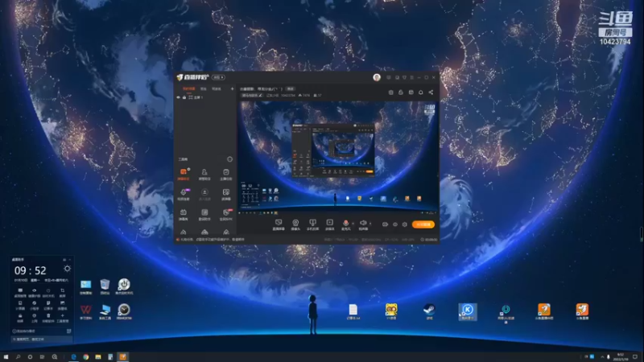Open the hexagon settings icon beside start button
The width and height of the screenshot is (644, 362).
point(405,224)
